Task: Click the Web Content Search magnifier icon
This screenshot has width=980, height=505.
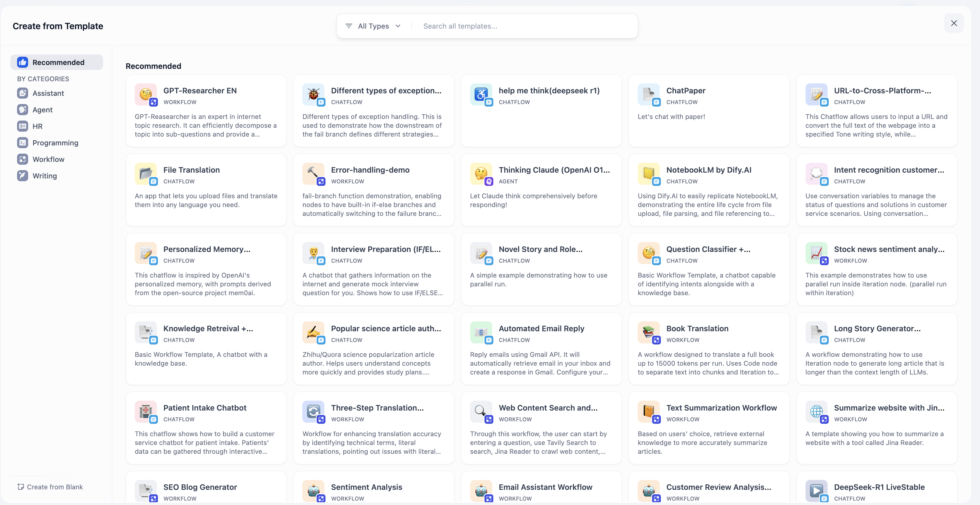Action: tap(481, 412)
